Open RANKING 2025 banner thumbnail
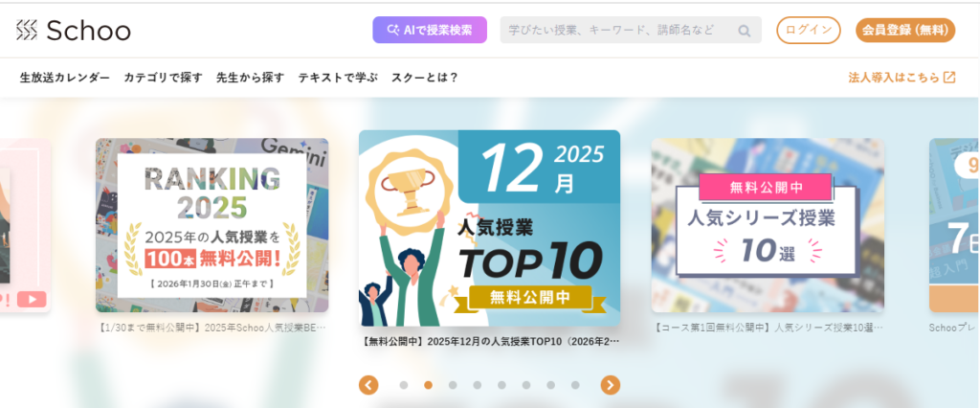This screenshot has height=408, width=980. tap(212, 225)
